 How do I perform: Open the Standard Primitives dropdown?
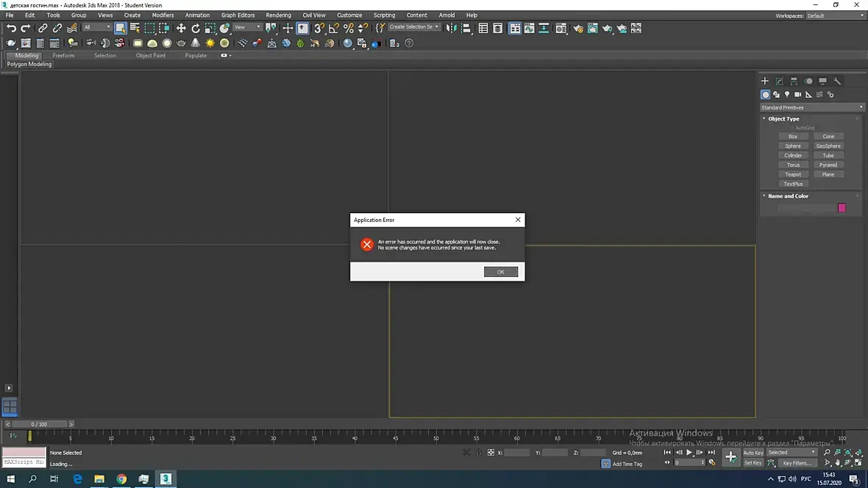click(811, 107)
